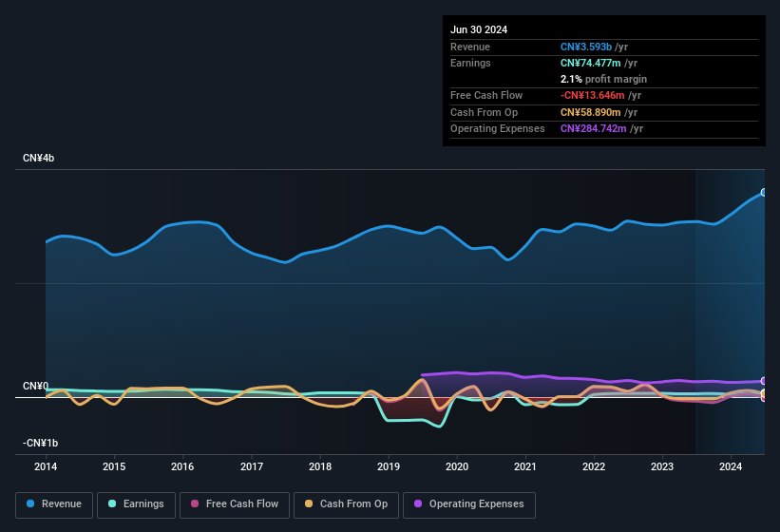Click the Operating Expenses label in tooltip
The height and width of the screenshot is (532, 780).
point(498,128)
